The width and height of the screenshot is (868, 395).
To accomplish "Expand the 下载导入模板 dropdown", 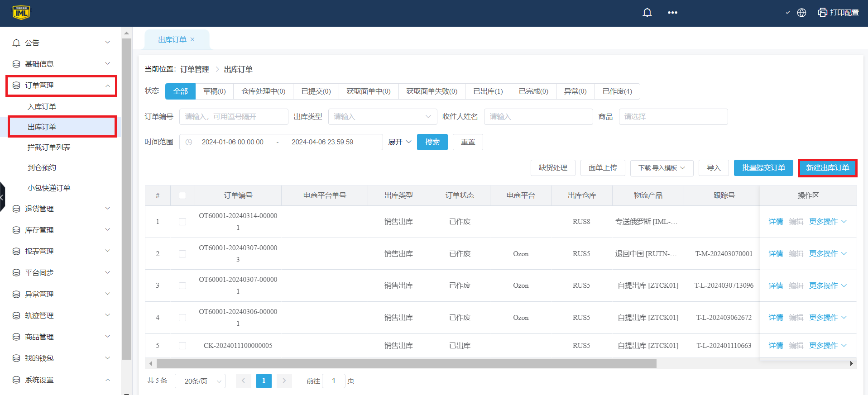I will [x=662, y=168].
